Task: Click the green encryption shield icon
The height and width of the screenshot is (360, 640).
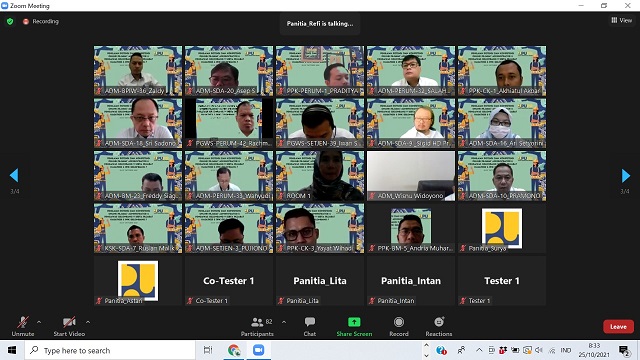Action: point(10,21)
